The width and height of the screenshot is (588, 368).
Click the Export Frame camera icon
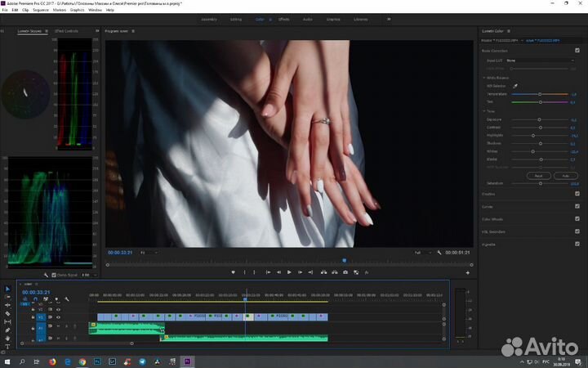[x=345, y=272]
